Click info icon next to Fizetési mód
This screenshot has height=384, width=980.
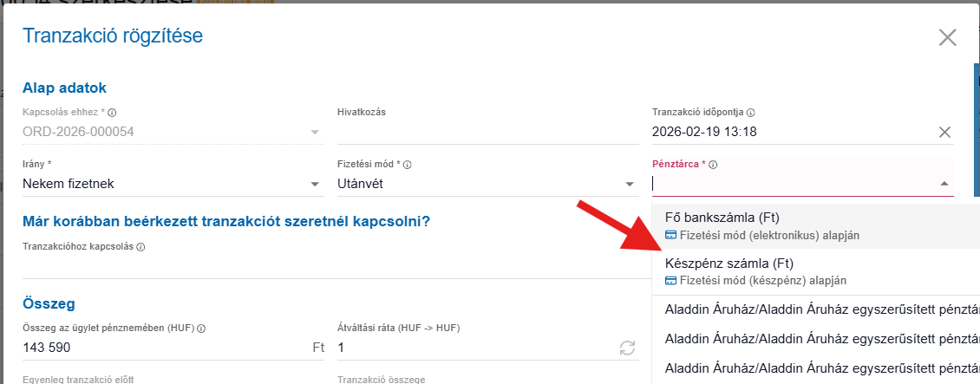408,164
